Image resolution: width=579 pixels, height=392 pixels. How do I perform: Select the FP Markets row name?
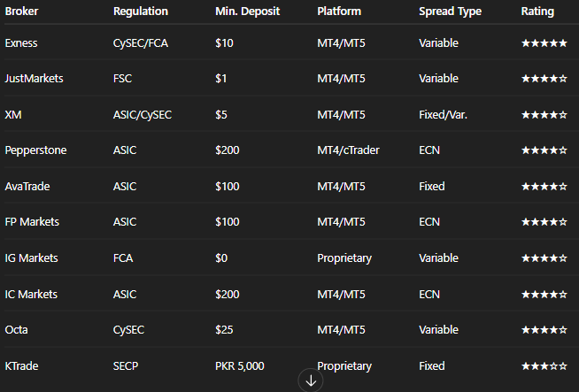tap(32, 222)
